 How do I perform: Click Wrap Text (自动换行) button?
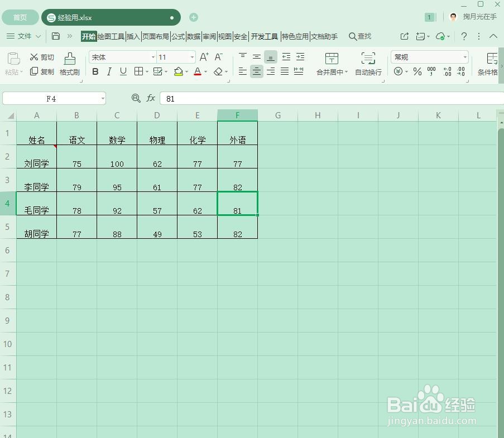368,64
